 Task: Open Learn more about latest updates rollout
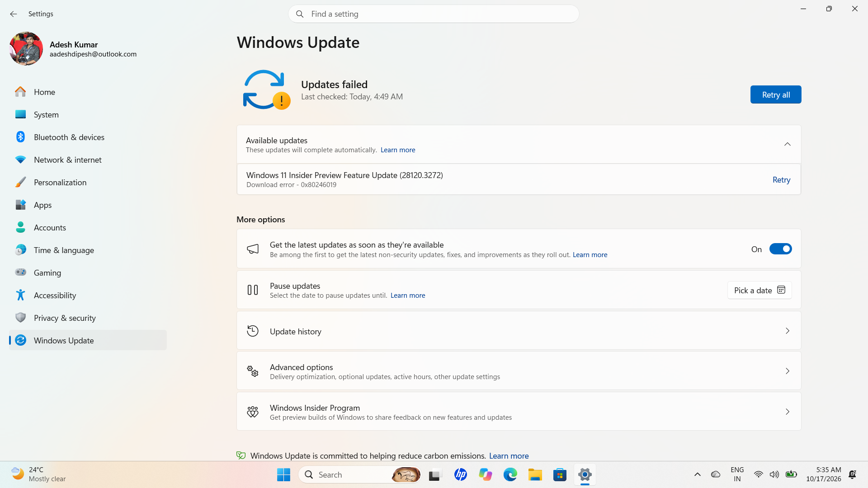click(590, 255)
